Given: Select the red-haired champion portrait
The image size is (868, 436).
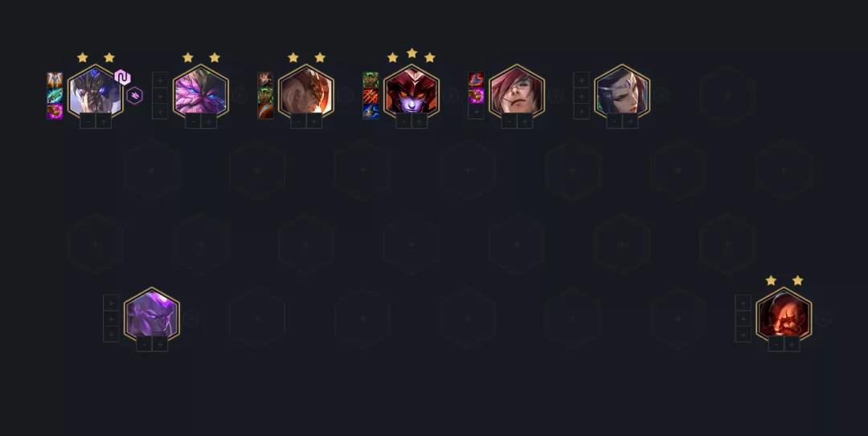Looking at the screenshot, I should click(x=517, y=92).
